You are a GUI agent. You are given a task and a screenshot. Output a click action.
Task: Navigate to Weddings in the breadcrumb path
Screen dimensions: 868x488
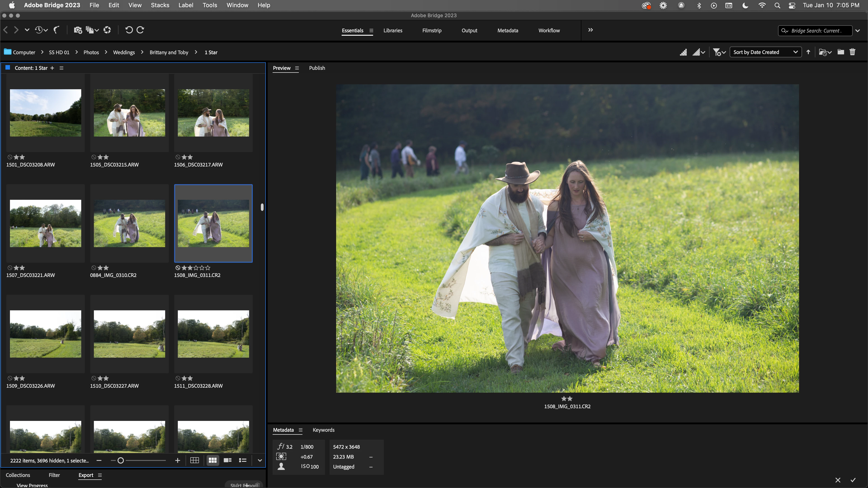click(124, 52)
